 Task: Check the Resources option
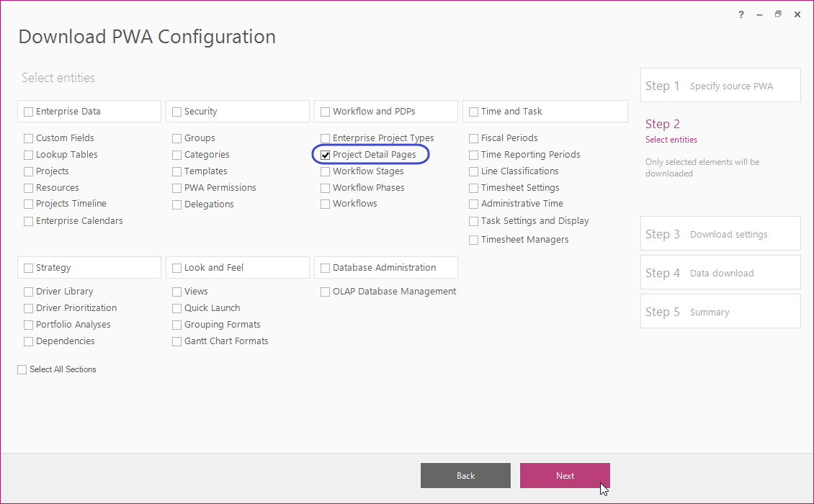29,189
